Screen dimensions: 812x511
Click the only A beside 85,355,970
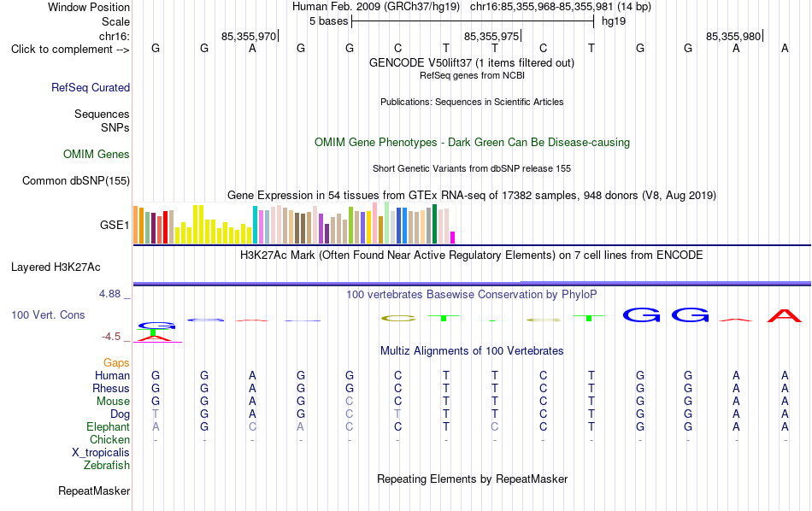tap(252, 49)
